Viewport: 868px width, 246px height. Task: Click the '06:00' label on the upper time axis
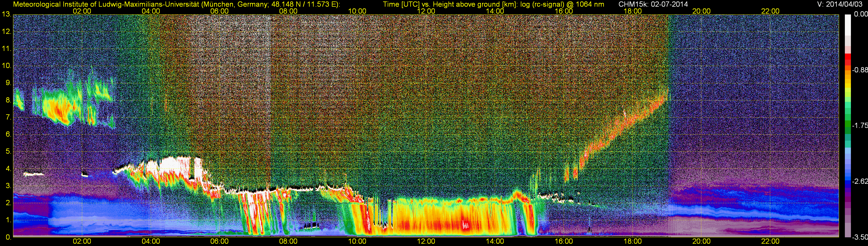tap(219, 11)
